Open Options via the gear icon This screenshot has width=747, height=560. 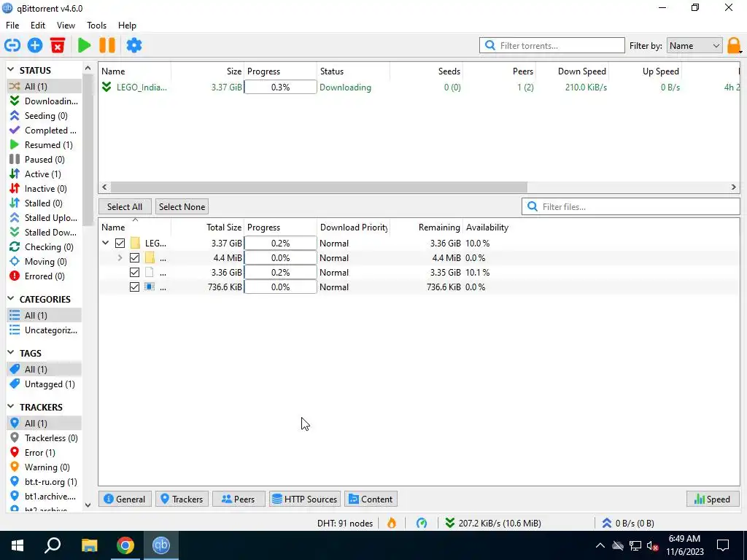[134, 45]
